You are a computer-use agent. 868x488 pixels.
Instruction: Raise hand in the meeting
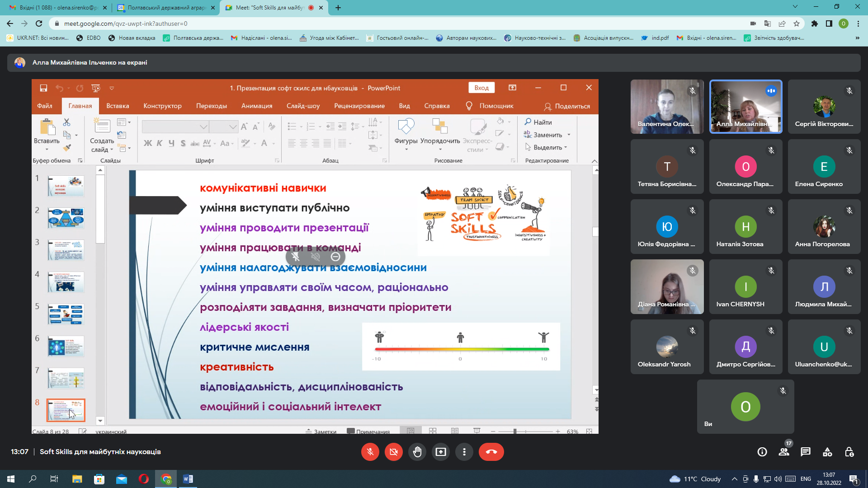click(x=417, y=452)
